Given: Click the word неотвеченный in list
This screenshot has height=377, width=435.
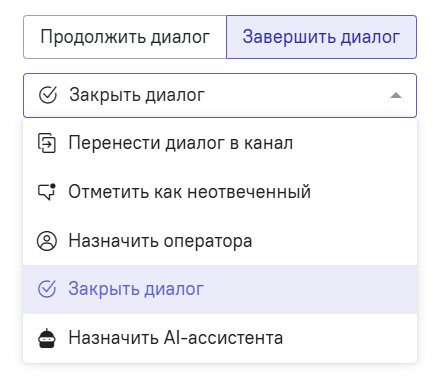Looking at the screenshot, I should pyautogui.click(x=249, y=192).
